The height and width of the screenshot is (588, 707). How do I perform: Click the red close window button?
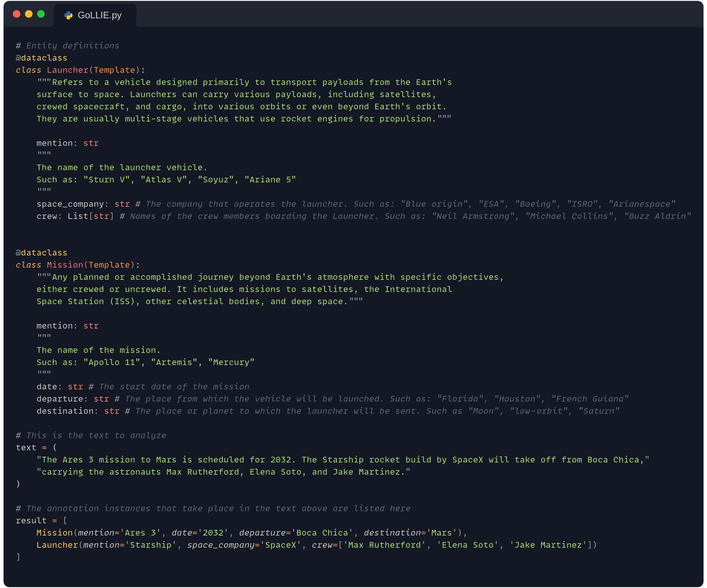pos(17,14)
